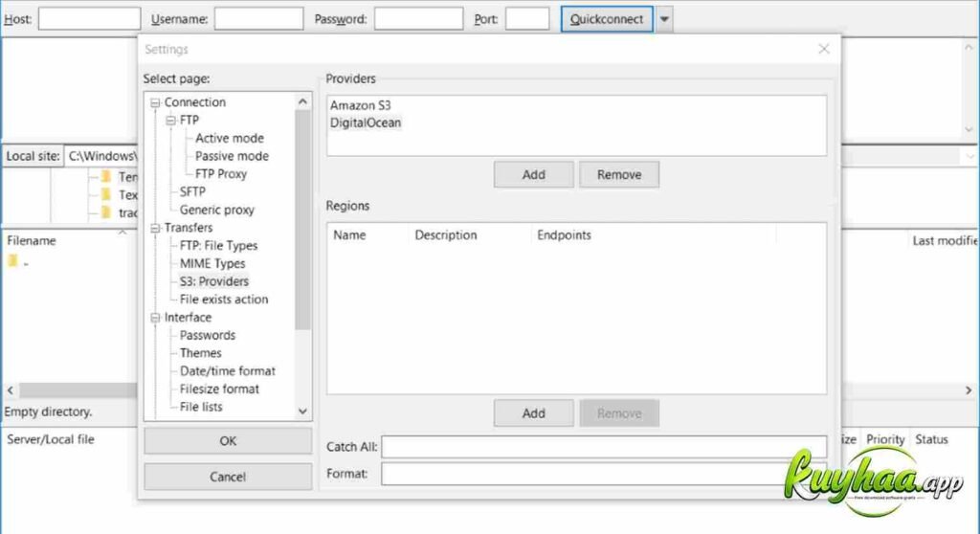This screenshot has height=534, width=980.
Task: Select FTP: File Types page
Action: (x=218, y=246)
